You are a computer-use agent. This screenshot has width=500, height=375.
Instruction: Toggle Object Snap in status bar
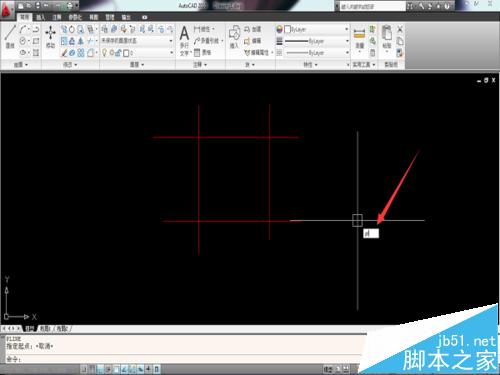tap(116, 369)
